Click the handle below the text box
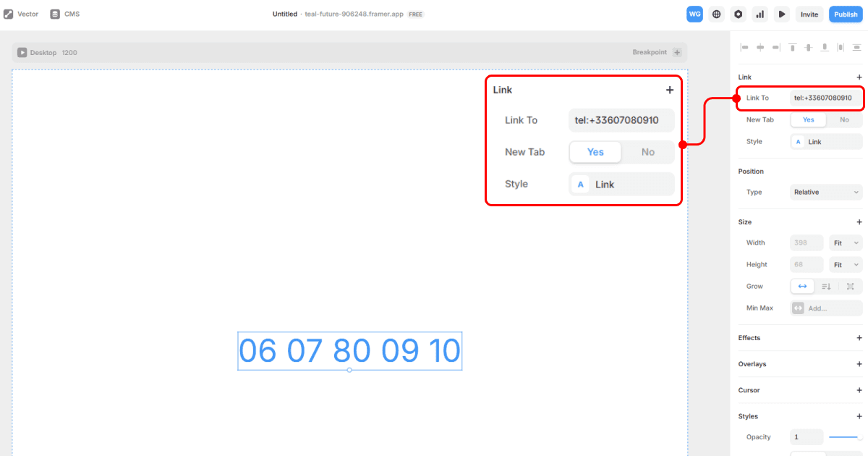The height and width of the screenshot is (456, 868). pyautogui.click(x=349, y=370)
